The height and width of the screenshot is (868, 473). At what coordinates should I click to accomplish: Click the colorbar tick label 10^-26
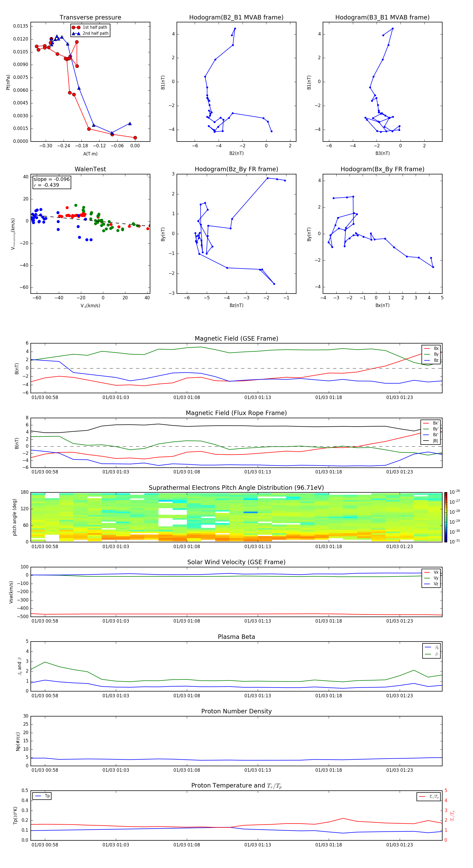point(455,492)
